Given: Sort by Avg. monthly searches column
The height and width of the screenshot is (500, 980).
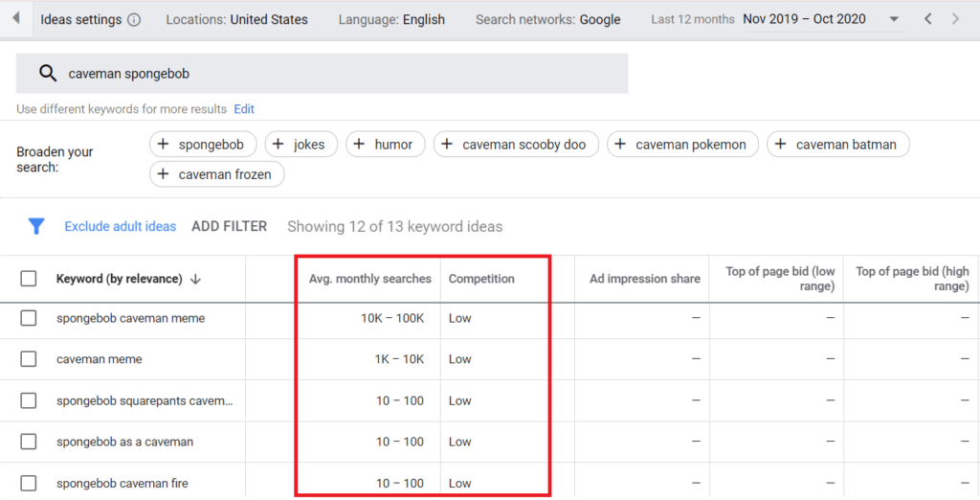Looking at the screenshot, I should tap(370, 279).
